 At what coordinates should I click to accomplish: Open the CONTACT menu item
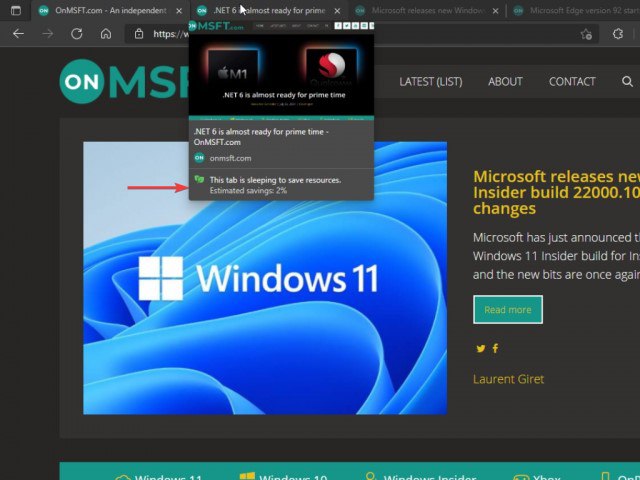pos(572,82)
